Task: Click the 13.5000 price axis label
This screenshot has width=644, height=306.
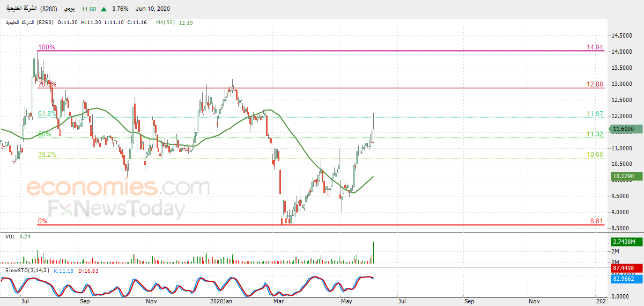Action: point(622,68)
